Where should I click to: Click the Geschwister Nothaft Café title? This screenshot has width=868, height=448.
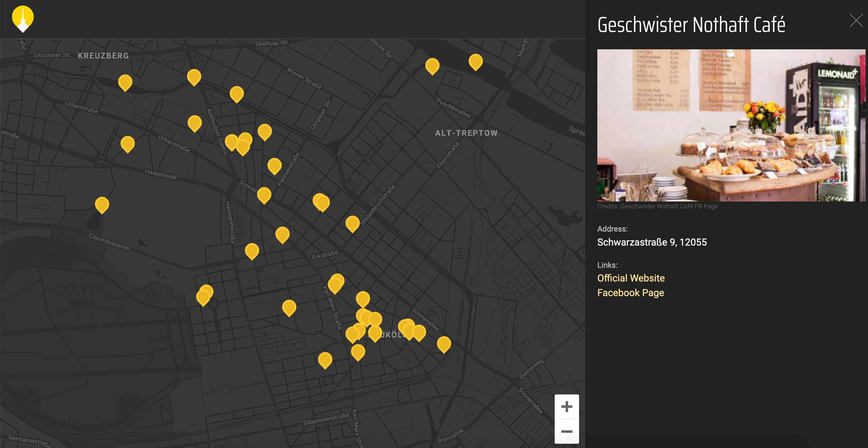(691, 25)
